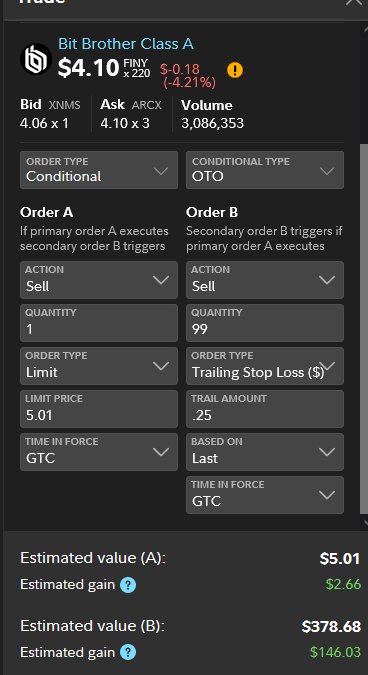368x675 pixels.
Task: Click the scroll-down arrow of the panel
Action: [365, 522]
